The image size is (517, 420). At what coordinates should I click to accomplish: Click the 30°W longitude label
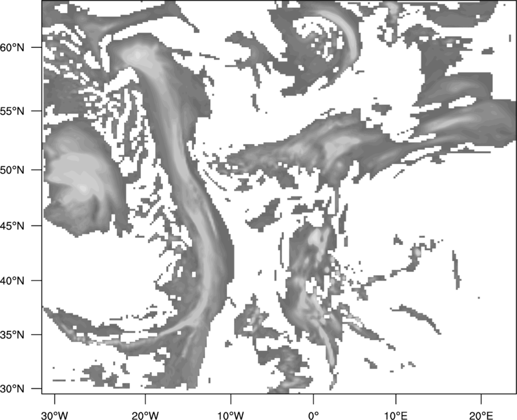click(x=55, y=415)
